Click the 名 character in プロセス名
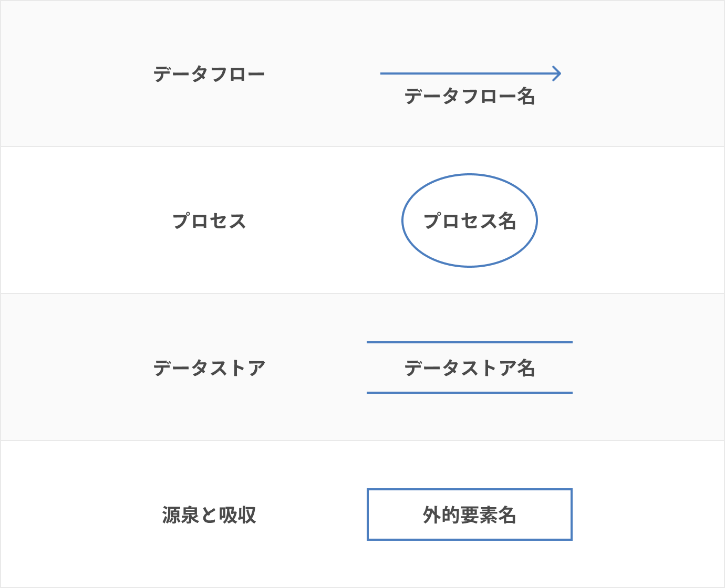This screenshot has width=725, height=588. 506,221
